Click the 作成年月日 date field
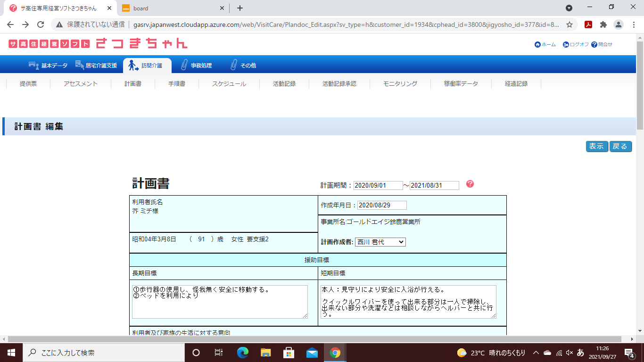The width and height of the screenshot is (644, 362). (382, 205)
